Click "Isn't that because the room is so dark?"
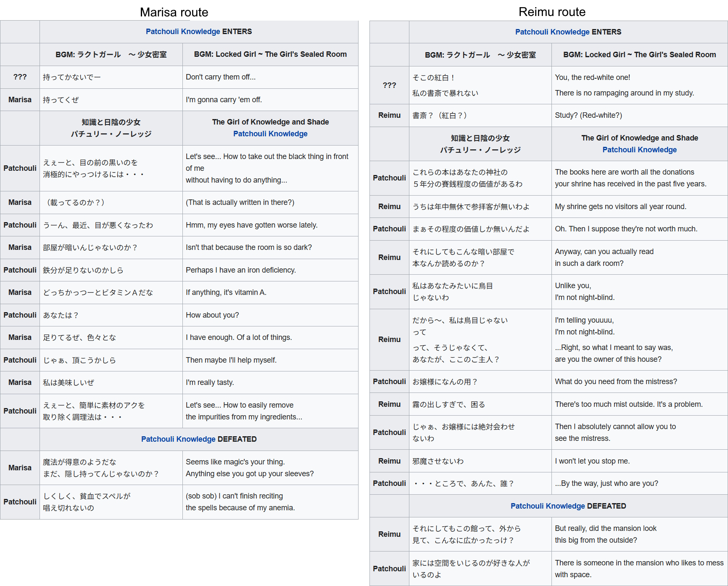Screen dimensions: 728x586 pos(249,247)
